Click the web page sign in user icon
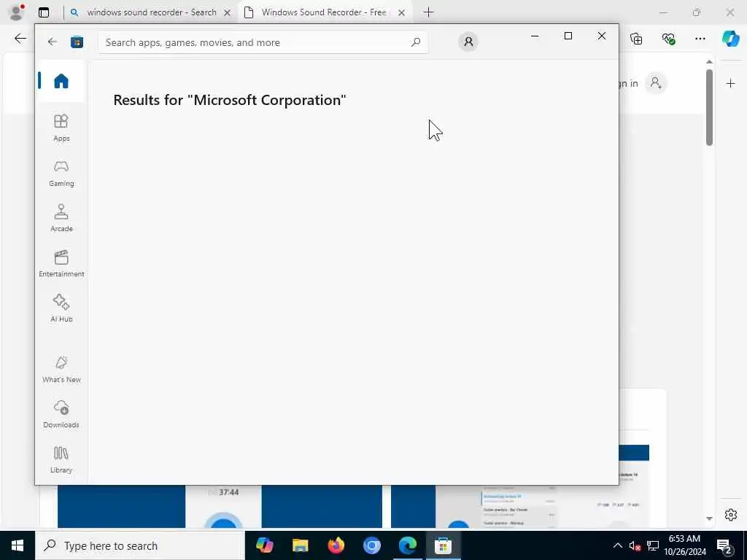The height and width of the screenshot is (560, 747). coord(656,83)
